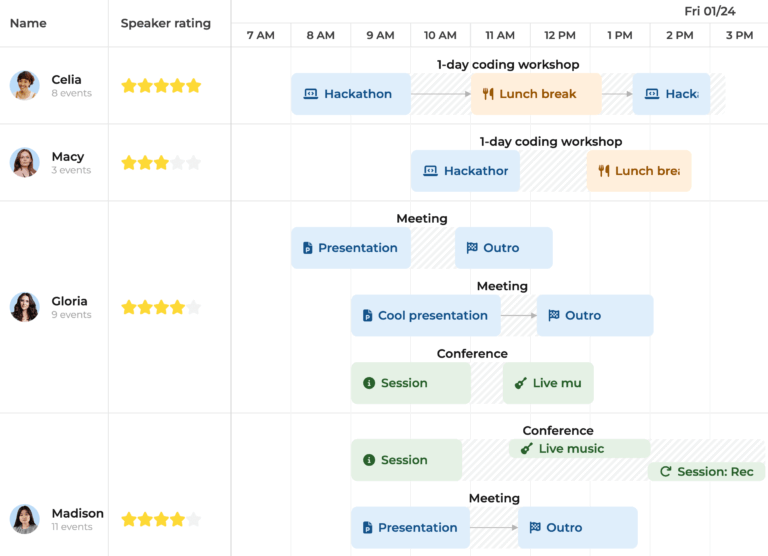Click laptop icon in Celia's first Hackathon event
The height and width of the screenshot is (556, 768).
(310, 94)
